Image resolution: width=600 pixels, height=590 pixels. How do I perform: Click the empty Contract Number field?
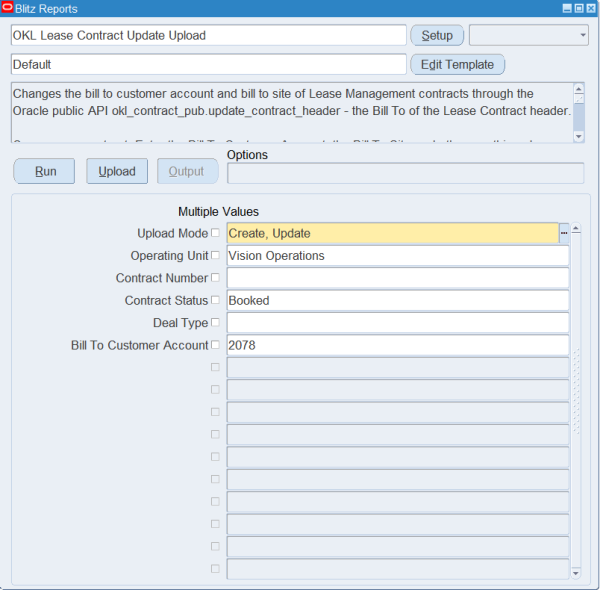pyautogui.click(x=398, y=278)
